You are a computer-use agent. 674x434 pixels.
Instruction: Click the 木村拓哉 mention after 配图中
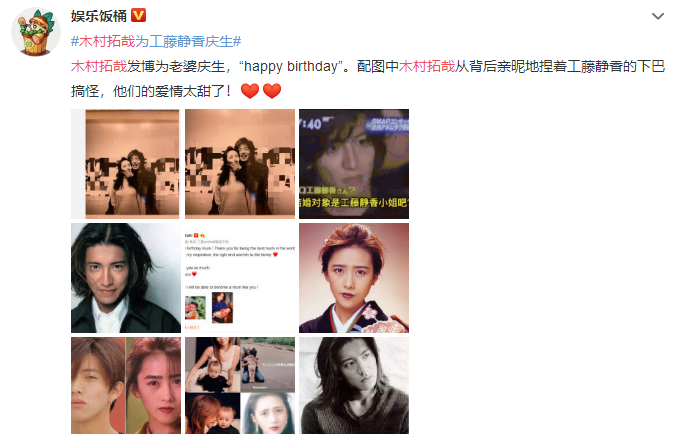click(427, 66)
